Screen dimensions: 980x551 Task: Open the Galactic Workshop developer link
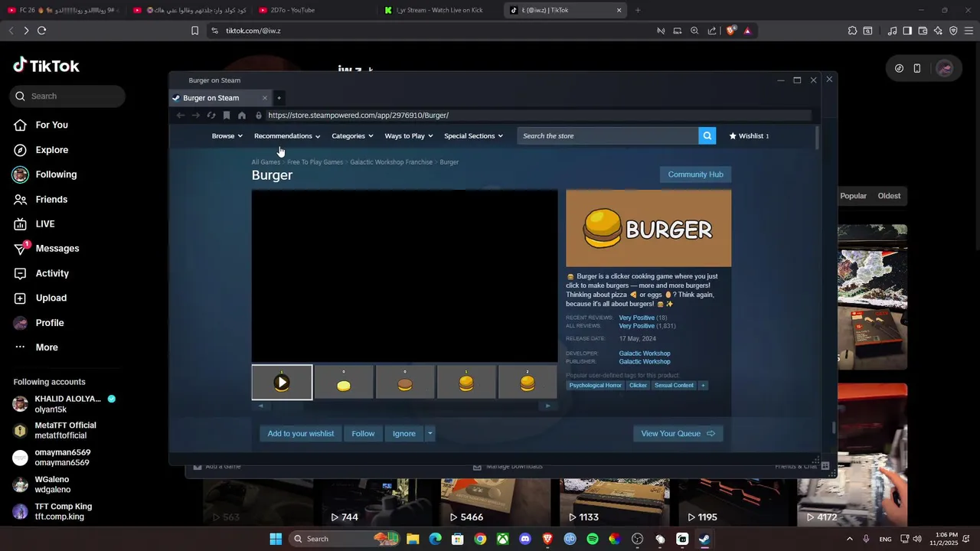644,354
